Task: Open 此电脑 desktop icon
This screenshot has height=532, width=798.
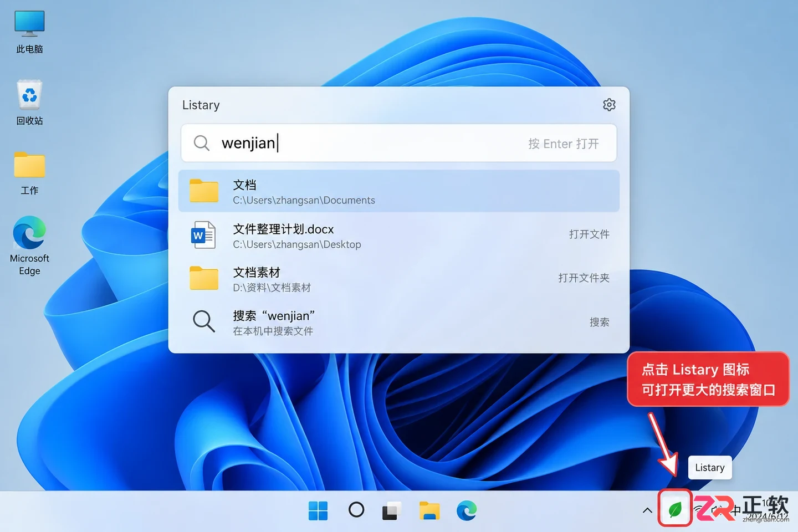Action: (x=29, y=32)
